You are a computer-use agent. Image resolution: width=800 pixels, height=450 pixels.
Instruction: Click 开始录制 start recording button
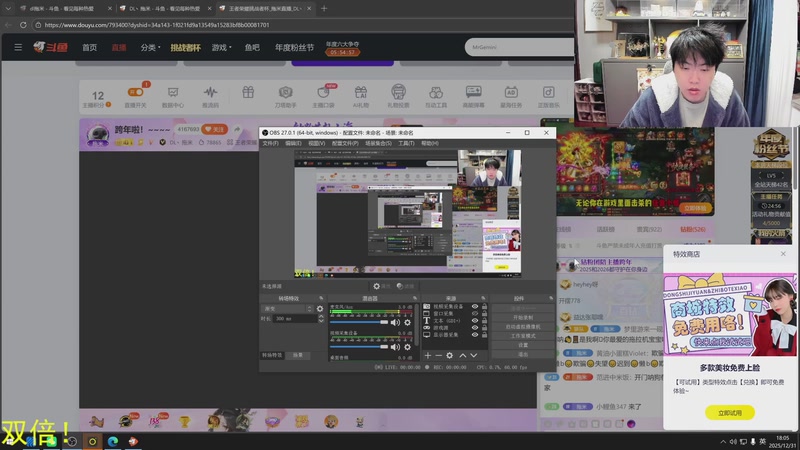tap(523, 317)
